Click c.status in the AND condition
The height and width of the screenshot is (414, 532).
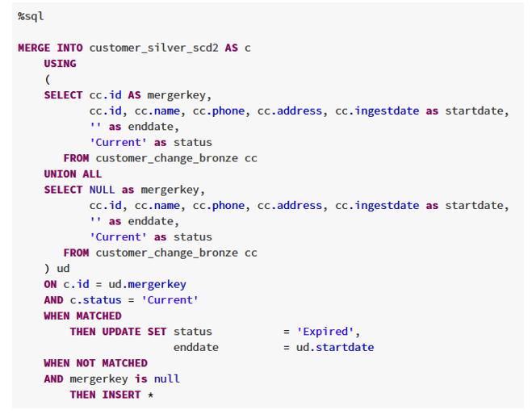95,300
